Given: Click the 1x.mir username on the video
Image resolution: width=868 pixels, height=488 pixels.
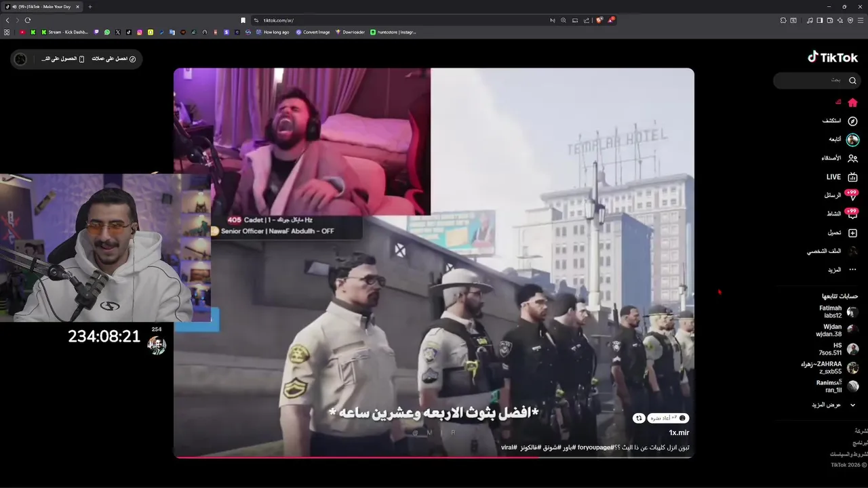Looking at the screenshot, I should (679, 432).
